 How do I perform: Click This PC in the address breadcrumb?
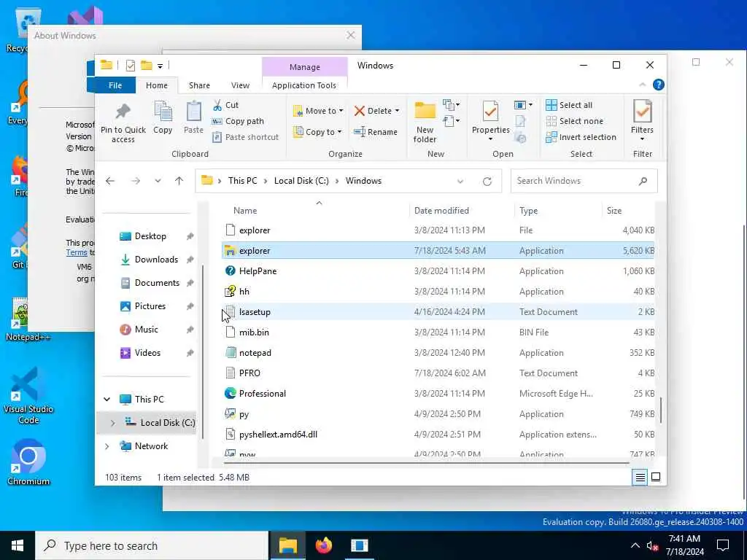pyautogui.click(x=242, y=181)
